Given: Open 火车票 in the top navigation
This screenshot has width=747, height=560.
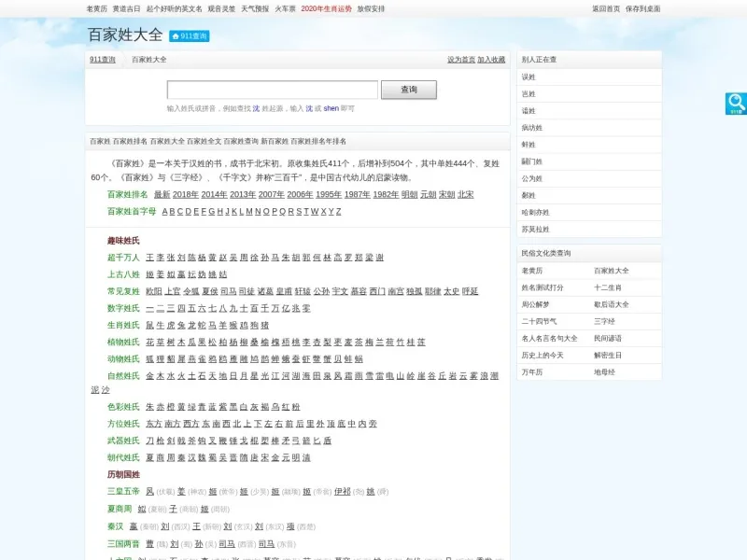Looking at the screenshot, I should tap(285, 8).
